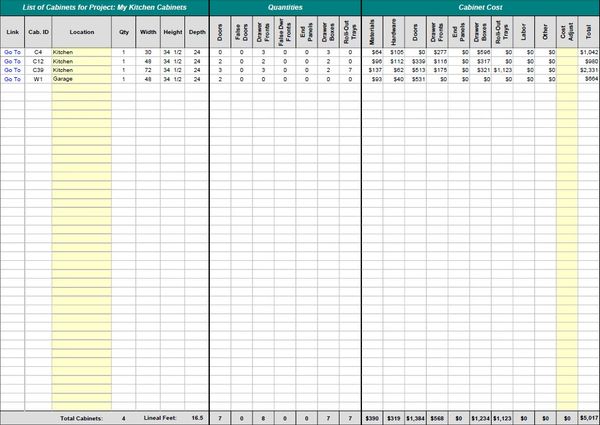Viewport: 600px width, 425px height.
Task: Select the Cabinet Cost section header
Action: point(480,7)
